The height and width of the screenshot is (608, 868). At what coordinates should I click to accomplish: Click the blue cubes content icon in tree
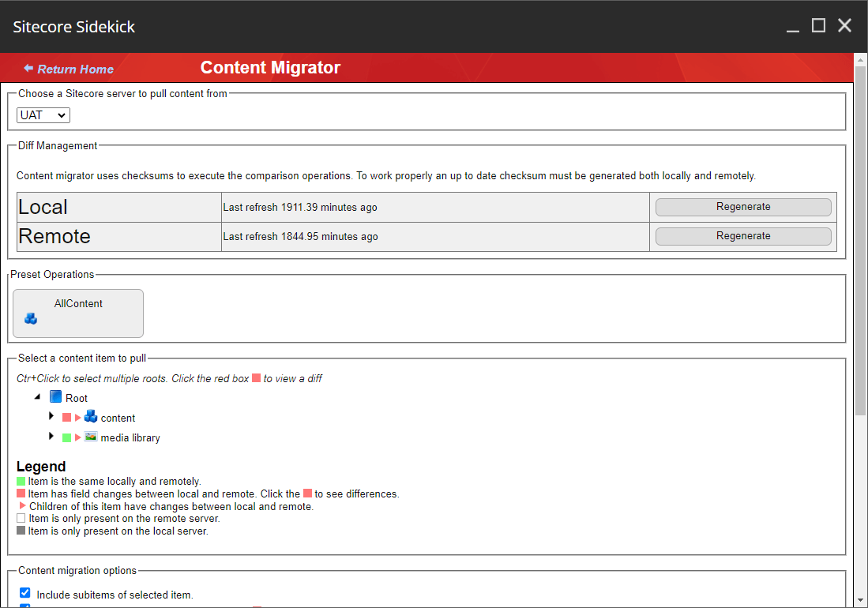91,417
